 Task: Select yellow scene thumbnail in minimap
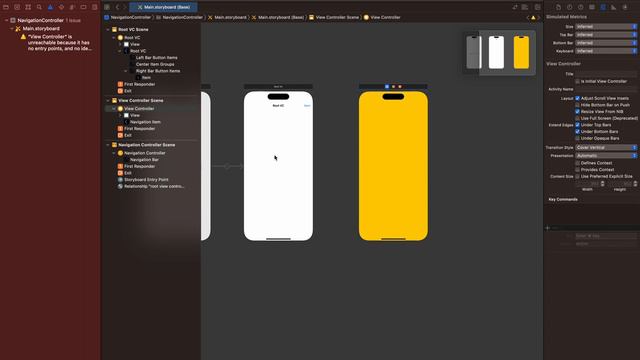tap(521, 52)
